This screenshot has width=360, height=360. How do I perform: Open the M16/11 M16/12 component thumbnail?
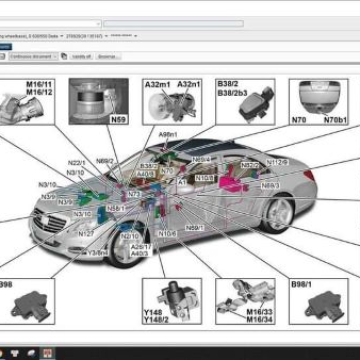pos(27,102)
